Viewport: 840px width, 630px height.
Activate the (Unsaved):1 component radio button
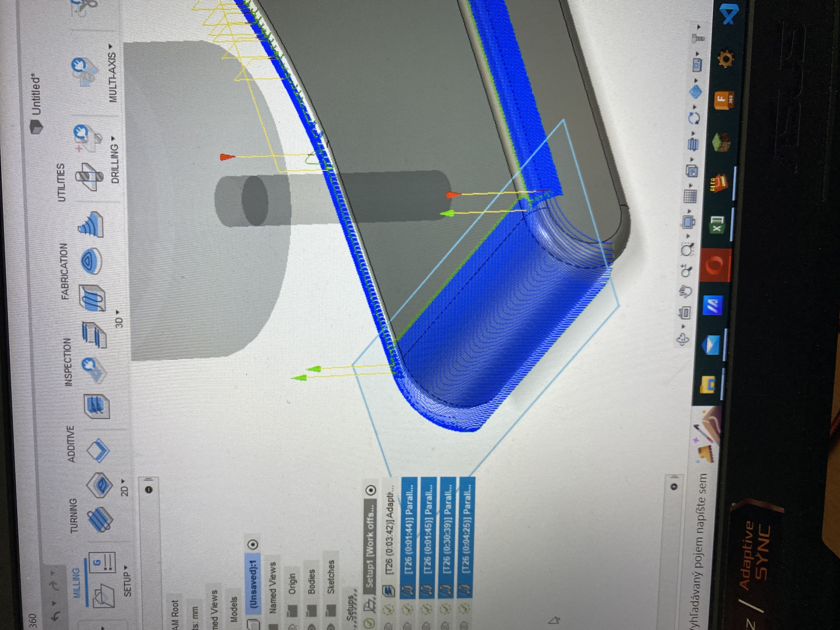coord(253,545)
